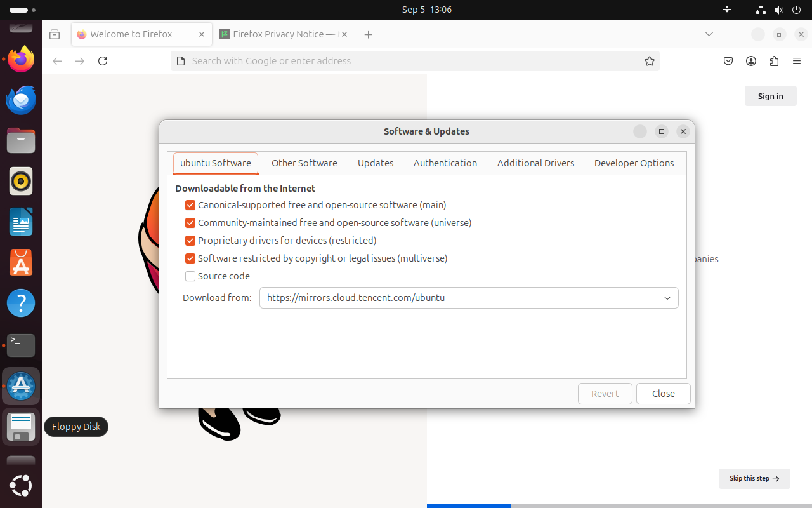812x508 pixels.
Task: Open the Floppy Disk dock icon
Action: coord(21,427)
